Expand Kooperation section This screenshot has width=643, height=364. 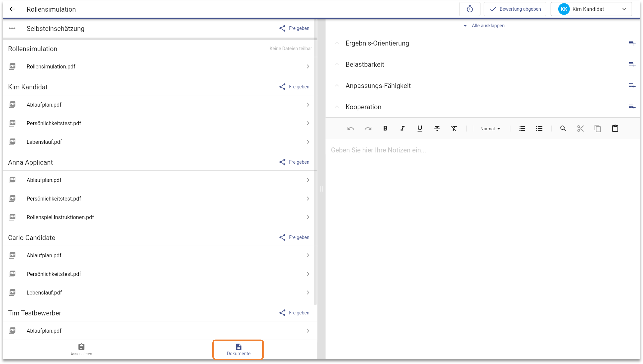click(x=337, y=107)
